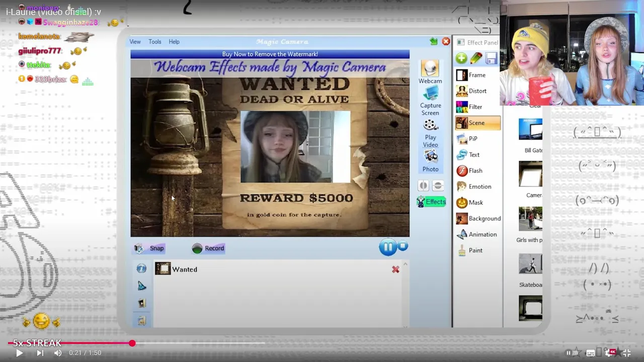This screenshot has width=644, height=362.
Task: Stop the preview with blue stop button
Action: (403, 246)
